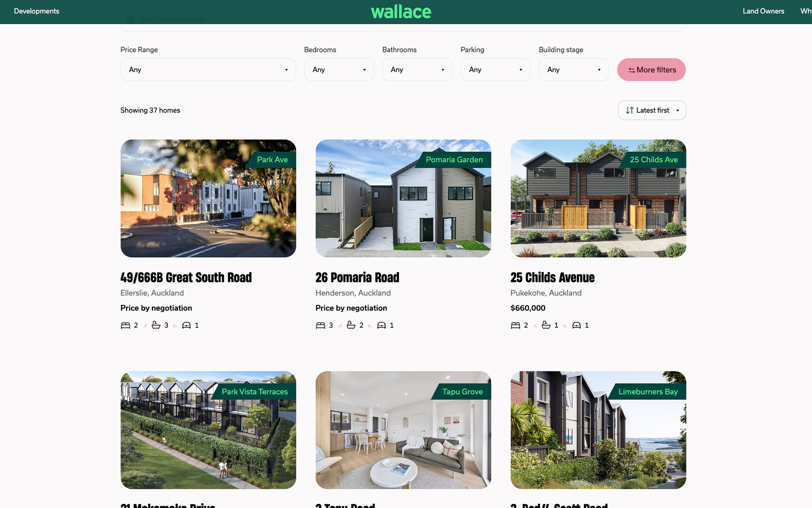The width and height of the screenshot is (812, 508).
Task: Open the Developments menu item
Action: tap(37, 11)
